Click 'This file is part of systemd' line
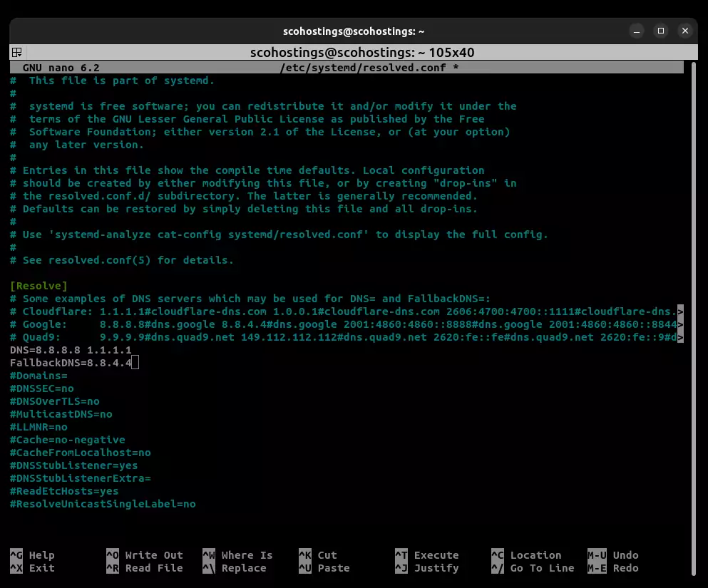Image resolution: width=708 pixels, height=588 pixels. [113, 81]
